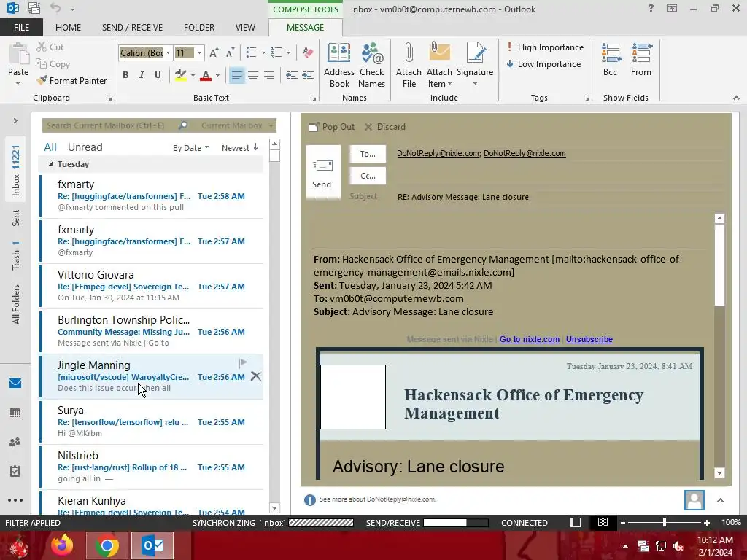Viewport: 747px width, 560px height.
Task: Toggle Italic formatting
Action: click(x=142, y=75)
